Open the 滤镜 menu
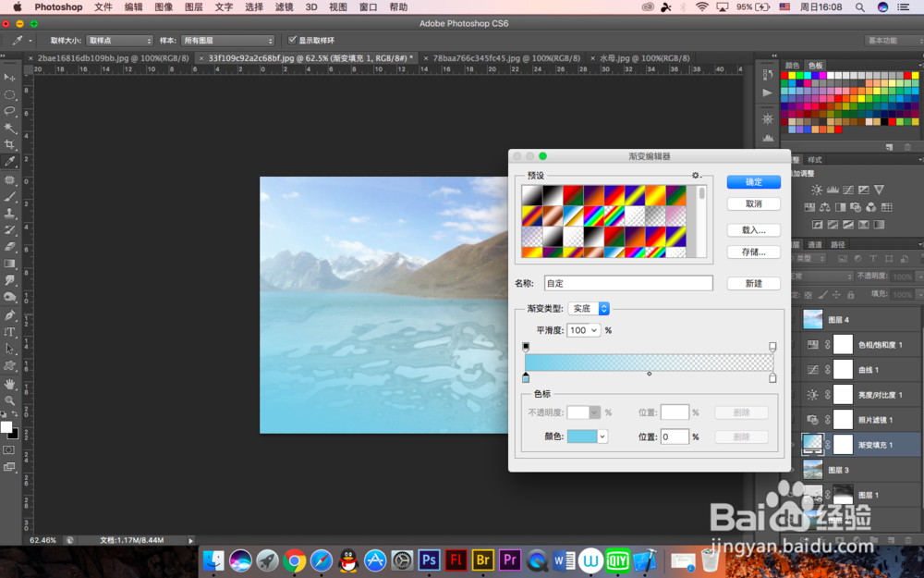The image size is (924, 578). point(284,7)
